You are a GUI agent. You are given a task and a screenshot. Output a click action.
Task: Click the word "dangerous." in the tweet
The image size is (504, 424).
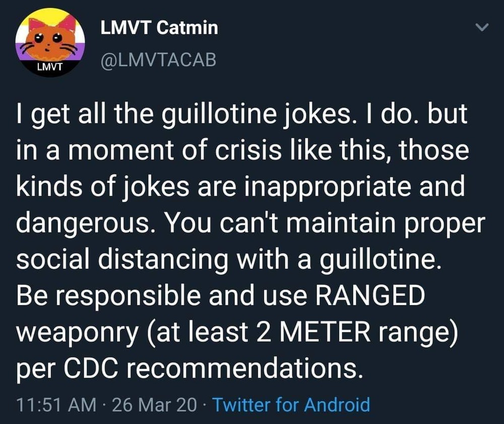(82, 224)
